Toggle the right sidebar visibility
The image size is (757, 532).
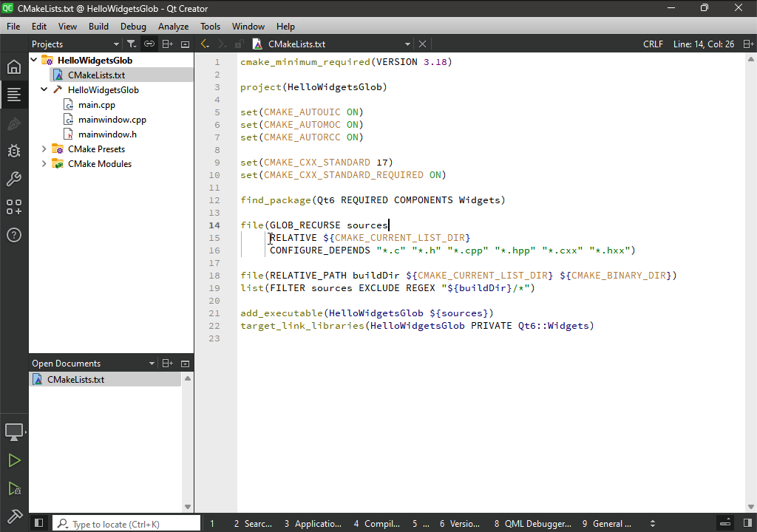tap(747, 523)
